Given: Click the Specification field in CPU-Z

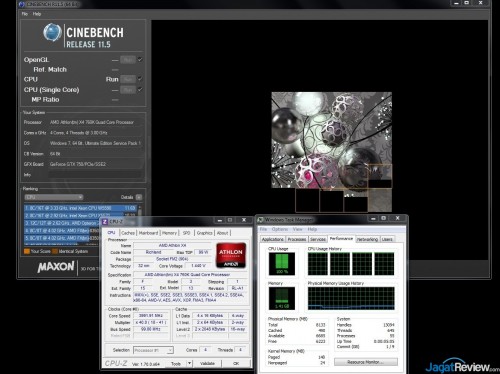Looking at the screenshot, I should click(190, 275).
